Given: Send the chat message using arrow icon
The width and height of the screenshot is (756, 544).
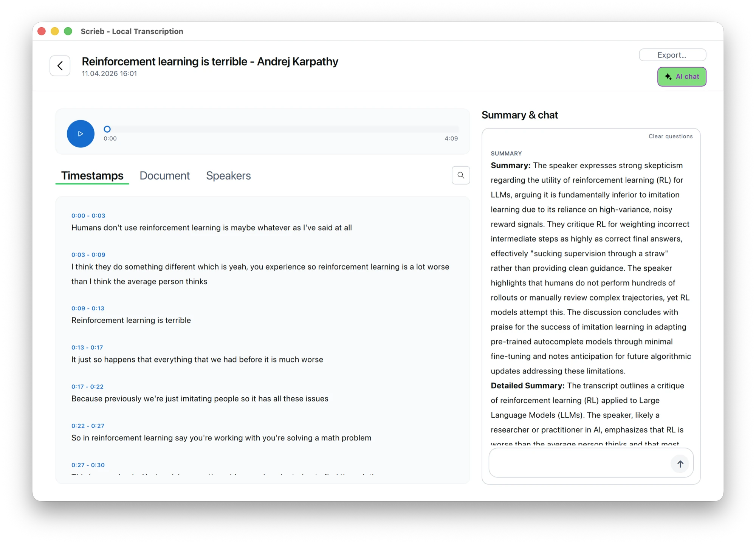Looking at the screenshot, I should tap(680, 464).
